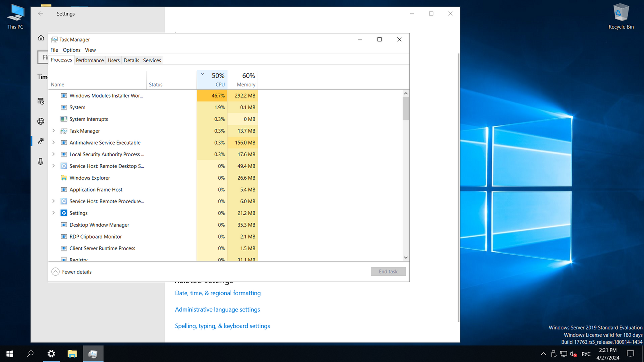The image size is (644, 362).
Task: Click the process list scrollbar down arrow
Action: tap(406, 257)
